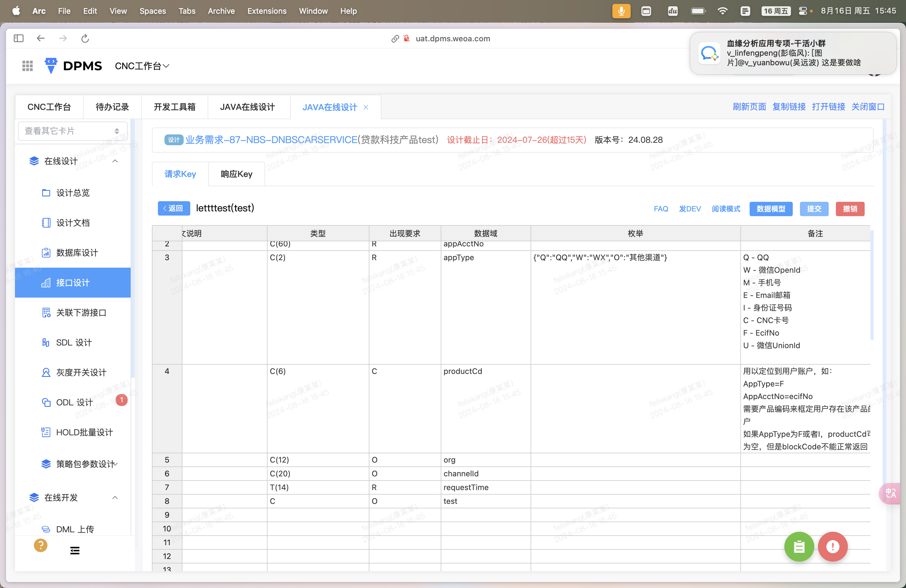Click the orange question mark help icon
The height and width of the screenshot is (588, 906).
pyautogui.click(x=41, y=545)
